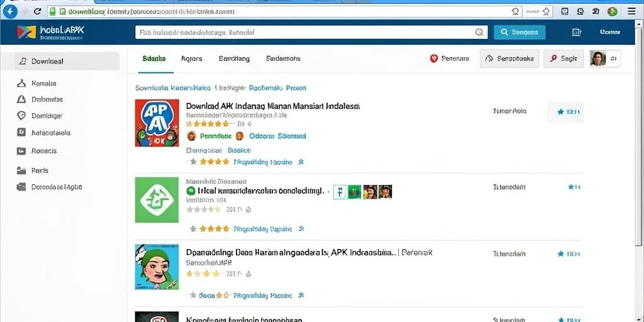
Task: Click the blue star beside the second app's Tenenedan label
Action: 571,187
